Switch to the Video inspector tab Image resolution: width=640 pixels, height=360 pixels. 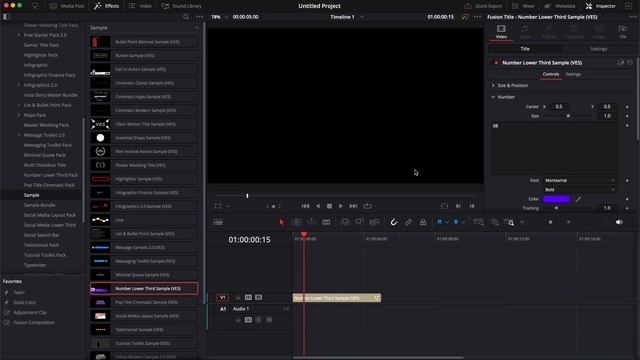point(501,32)
